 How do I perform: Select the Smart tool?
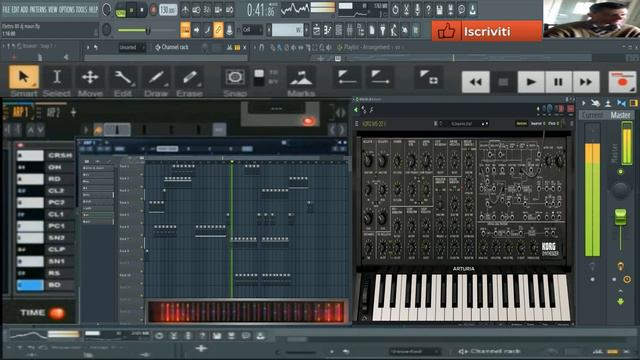pyautogui.click(x=24, y=77)
